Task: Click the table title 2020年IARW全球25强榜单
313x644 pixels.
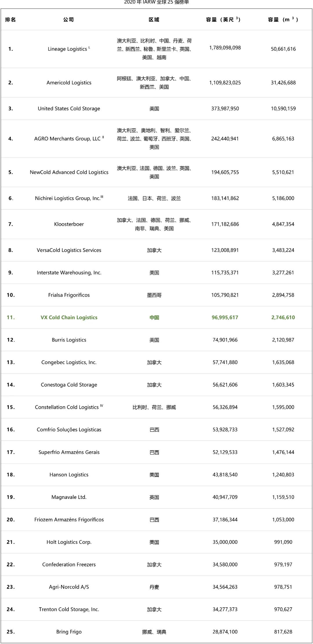Action: 156,2
